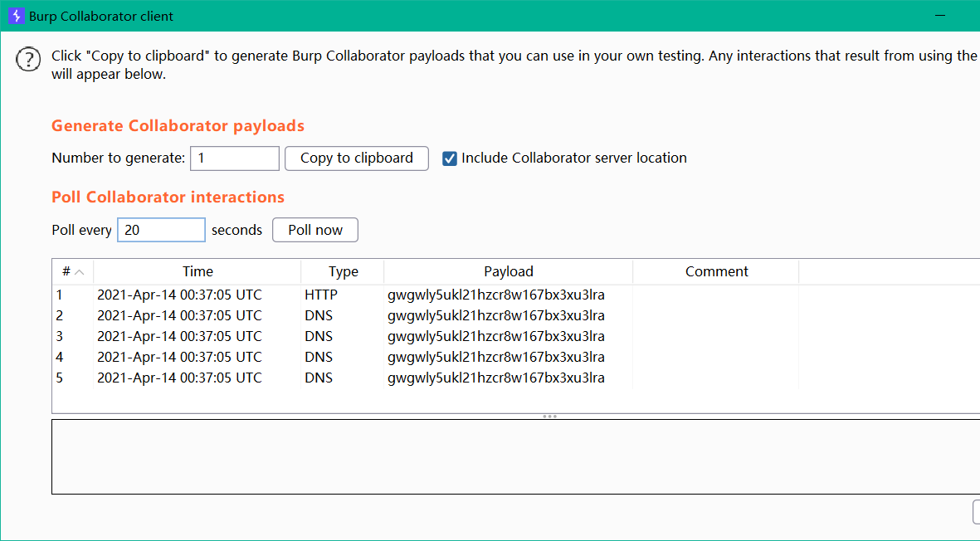The width and height of the screenshot is (980, 541).
Task: Click the help question mark icon
Action: 28,60
